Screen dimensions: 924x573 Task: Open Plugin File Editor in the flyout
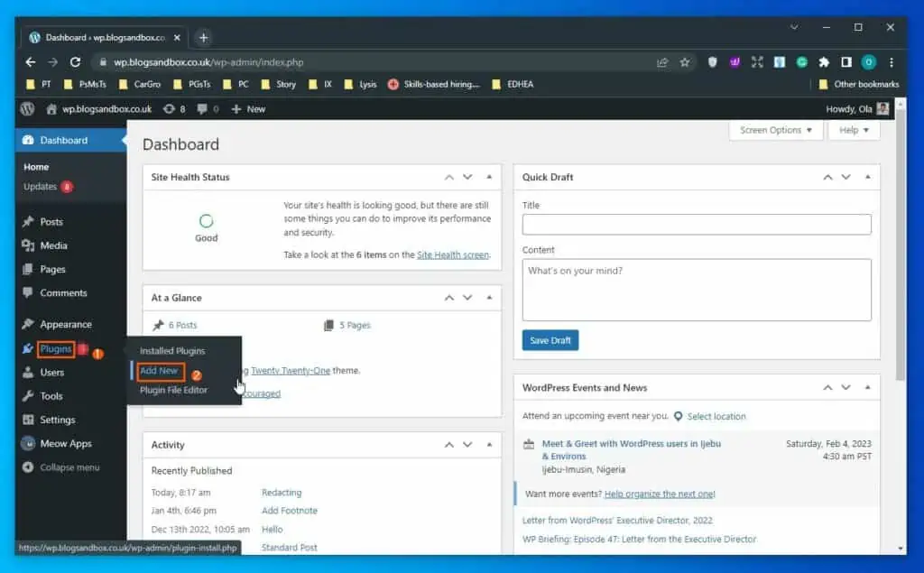tap(173, 390)
